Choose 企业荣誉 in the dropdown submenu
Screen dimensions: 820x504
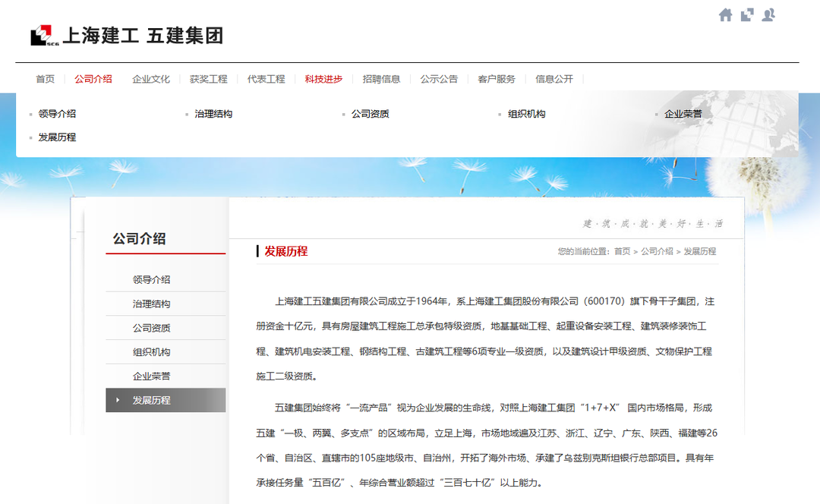(683, 114)
